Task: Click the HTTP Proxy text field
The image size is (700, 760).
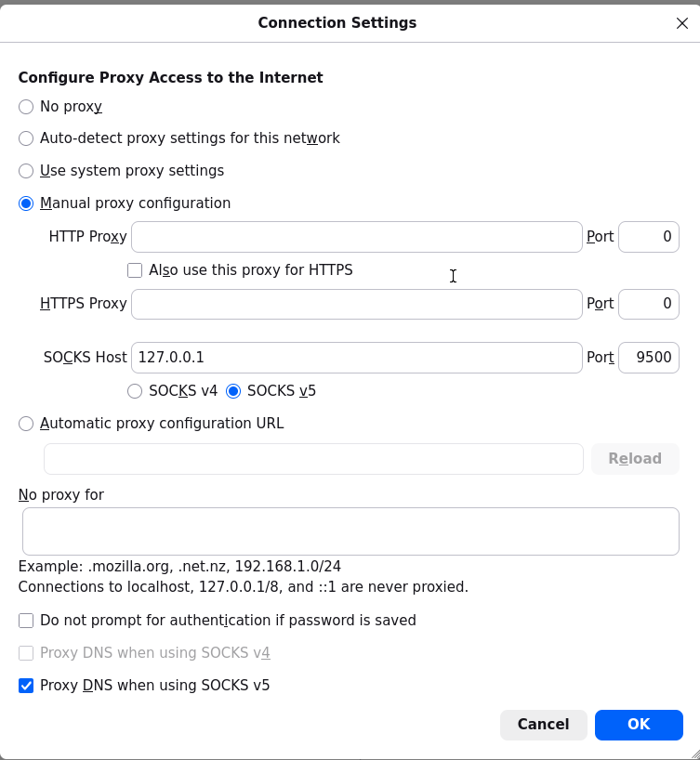Action: click(356, 237)
